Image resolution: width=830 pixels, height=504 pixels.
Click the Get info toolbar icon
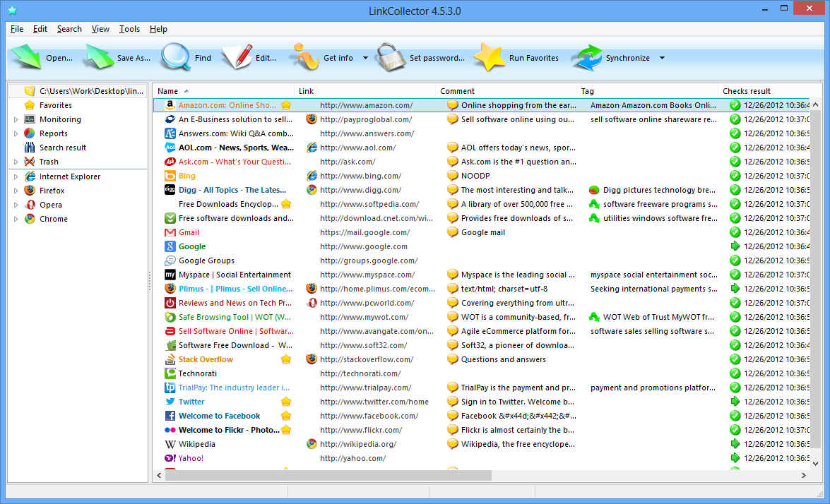coord(305,58)
